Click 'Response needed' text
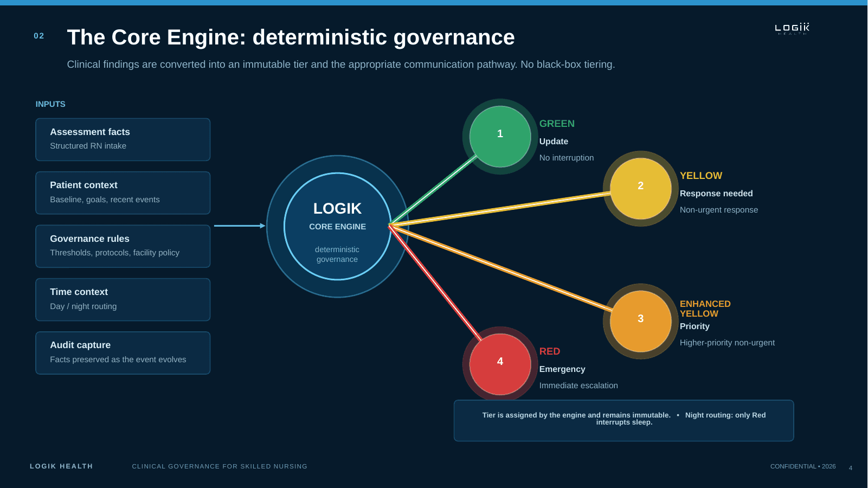The height and width of the screenshot is (488, 868). point(716,194)
